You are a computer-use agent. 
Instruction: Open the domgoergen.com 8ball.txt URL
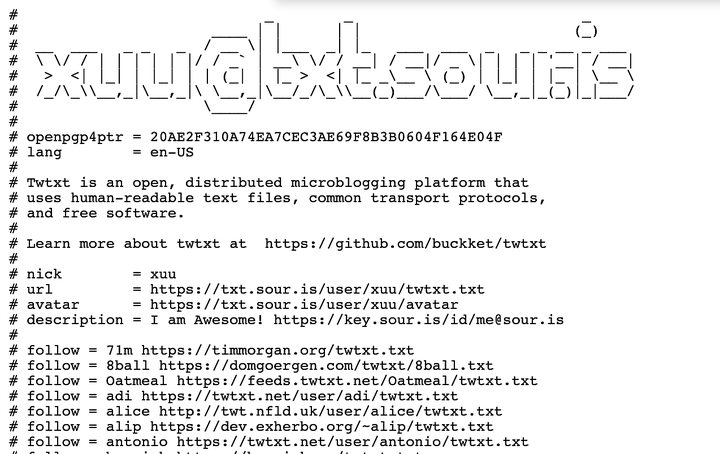pyautogui.click(x=326, y=366)
